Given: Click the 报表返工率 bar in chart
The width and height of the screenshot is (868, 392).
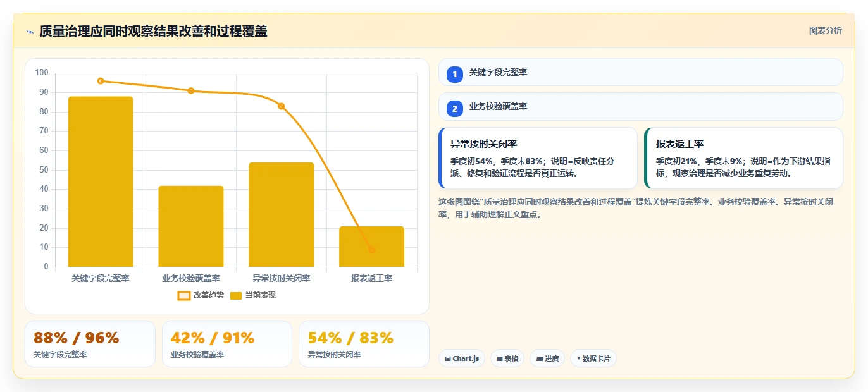Looking at the screenshot, I should [371, 247].
